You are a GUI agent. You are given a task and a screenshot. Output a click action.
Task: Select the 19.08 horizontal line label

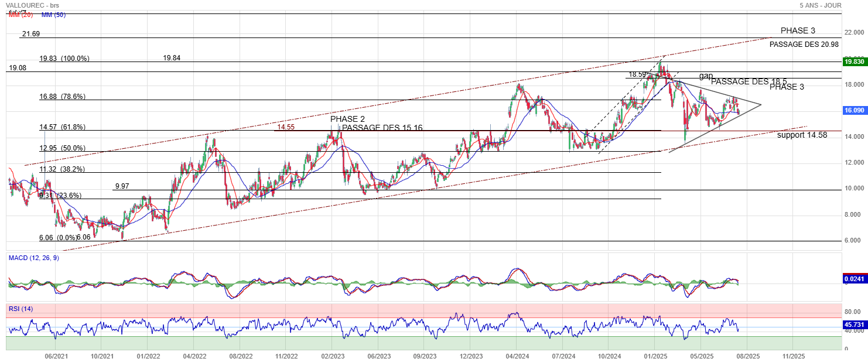point(18,68)
